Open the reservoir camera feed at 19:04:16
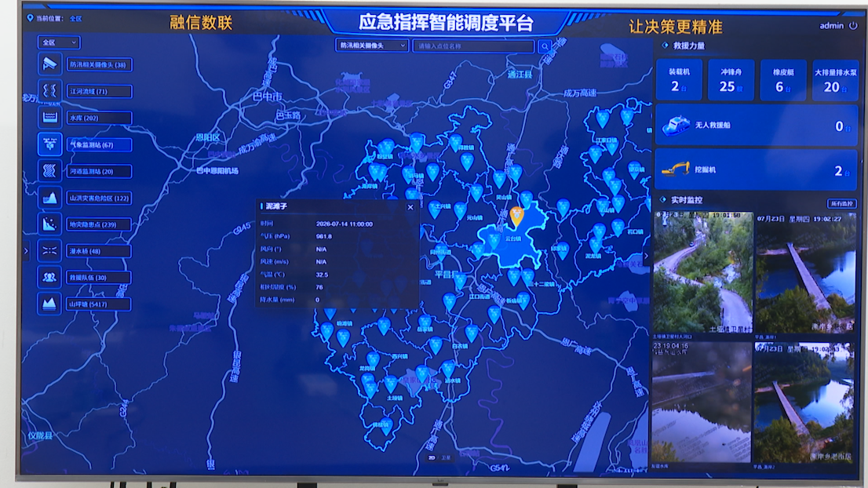 click(x=702, y=402)
